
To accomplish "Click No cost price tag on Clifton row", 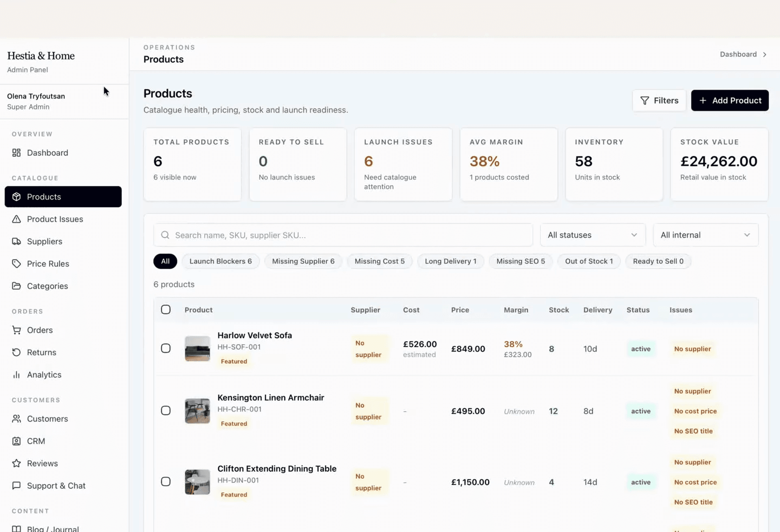I will pos(695,482).
